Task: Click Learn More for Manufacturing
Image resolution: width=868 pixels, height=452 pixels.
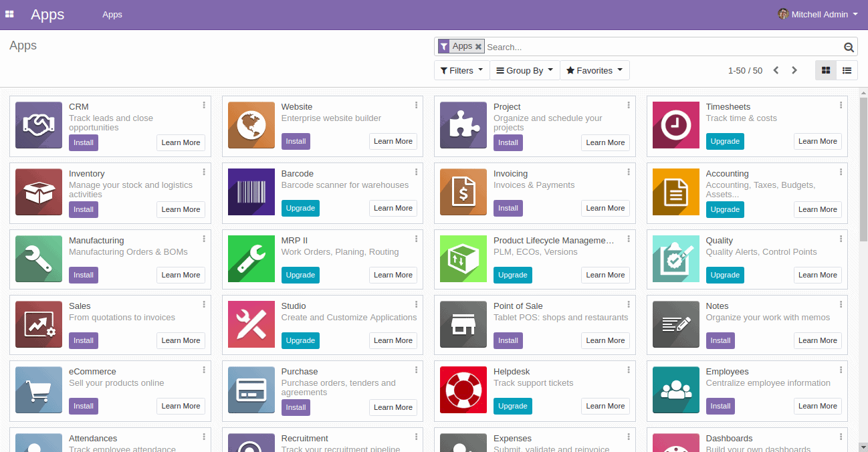Action: [x=181, y=275]
